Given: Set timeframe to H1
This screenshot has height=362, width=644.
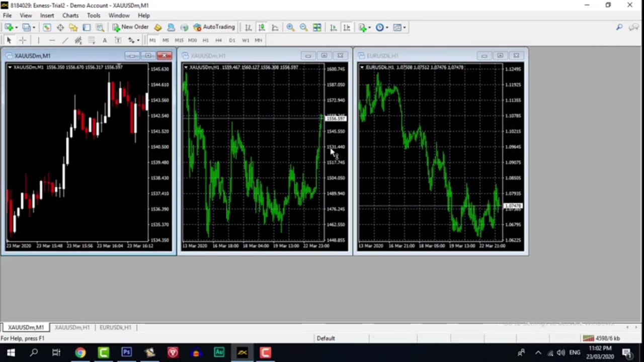Looking at the screenshot, I should pos(205,40).
